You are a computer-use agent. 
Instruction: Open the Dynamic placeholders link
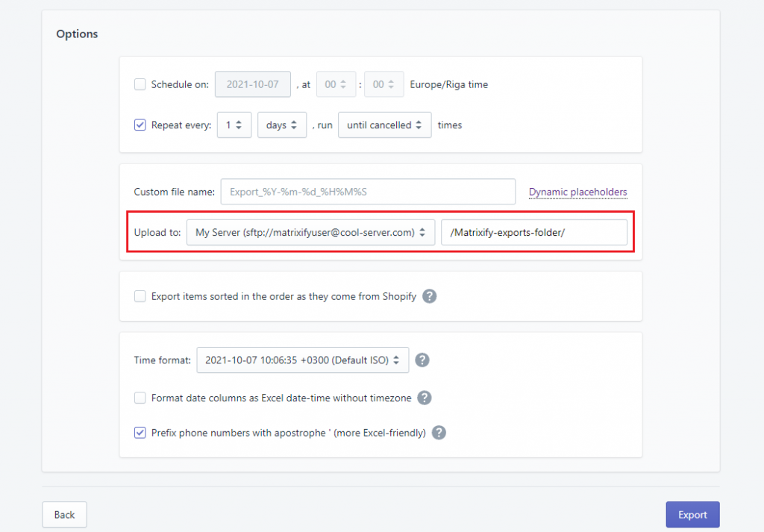(577, 192)
